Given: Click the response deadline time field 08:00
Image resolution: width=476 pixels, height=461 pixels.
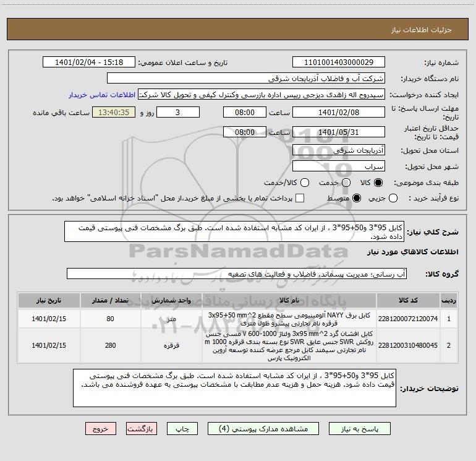Looking at the screenshot, I should [245, 112].
